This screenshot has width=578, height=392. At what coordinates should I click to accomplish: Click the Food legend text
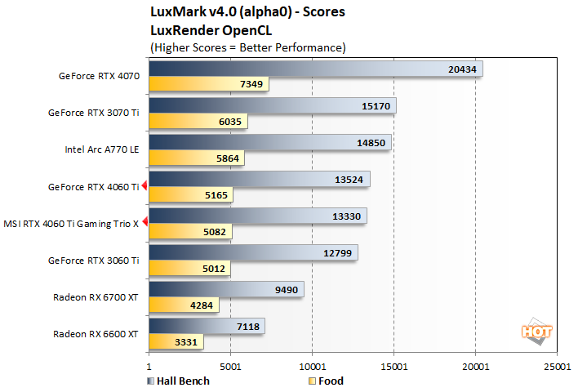(x=331, y=381)
